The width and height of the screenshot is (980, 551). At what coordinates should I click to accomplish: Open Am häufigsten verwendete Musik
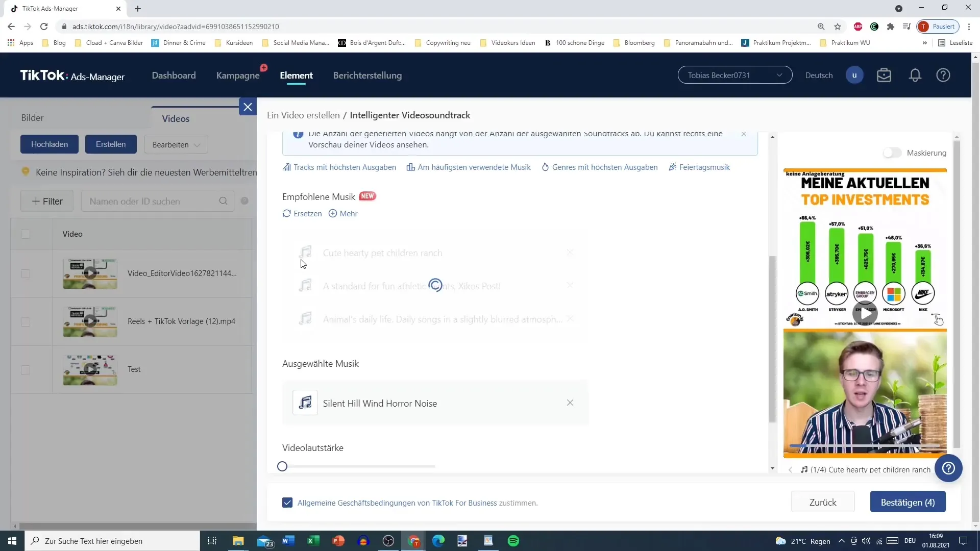(469, 167)
